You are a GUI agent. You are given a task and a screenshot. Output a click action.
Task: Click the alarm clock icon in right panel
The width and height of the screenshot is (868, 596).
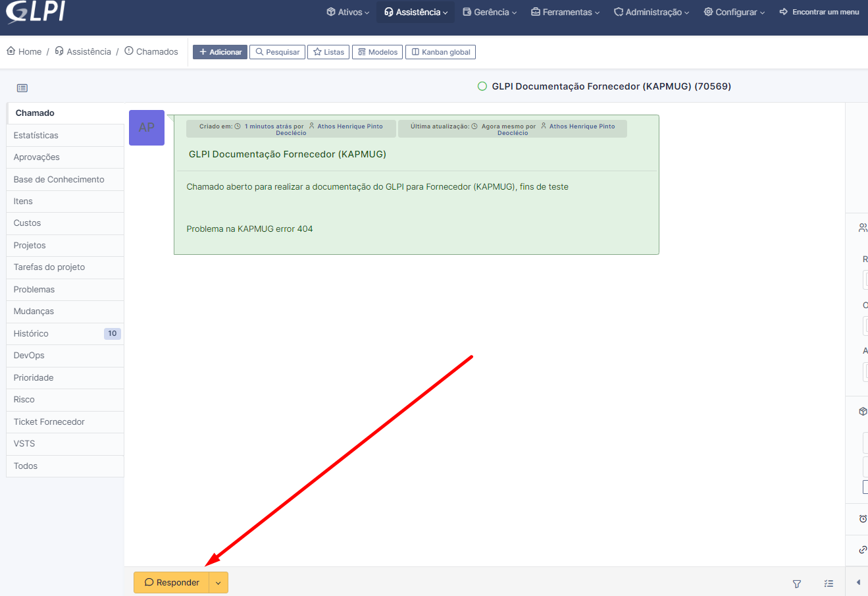pyautogui.click(x=863, y=519)
